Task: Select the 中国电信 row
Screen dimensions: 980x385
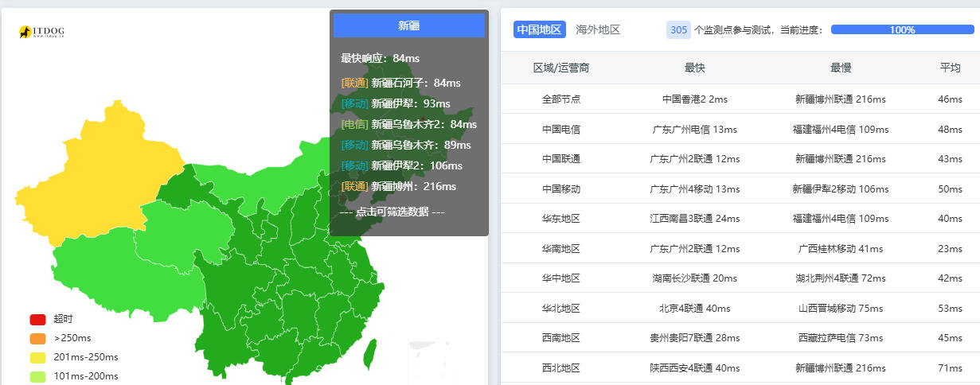Action: 740,129
